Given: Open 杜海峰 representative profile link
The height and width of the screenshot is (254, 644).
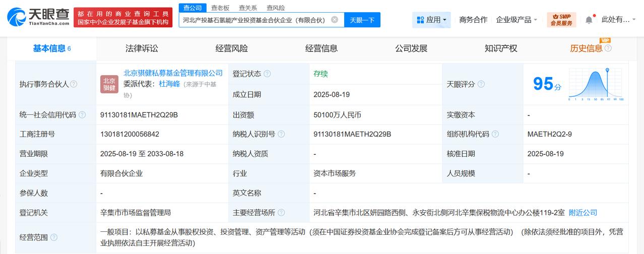Looking at the screenshot, I should click(169, 84).
